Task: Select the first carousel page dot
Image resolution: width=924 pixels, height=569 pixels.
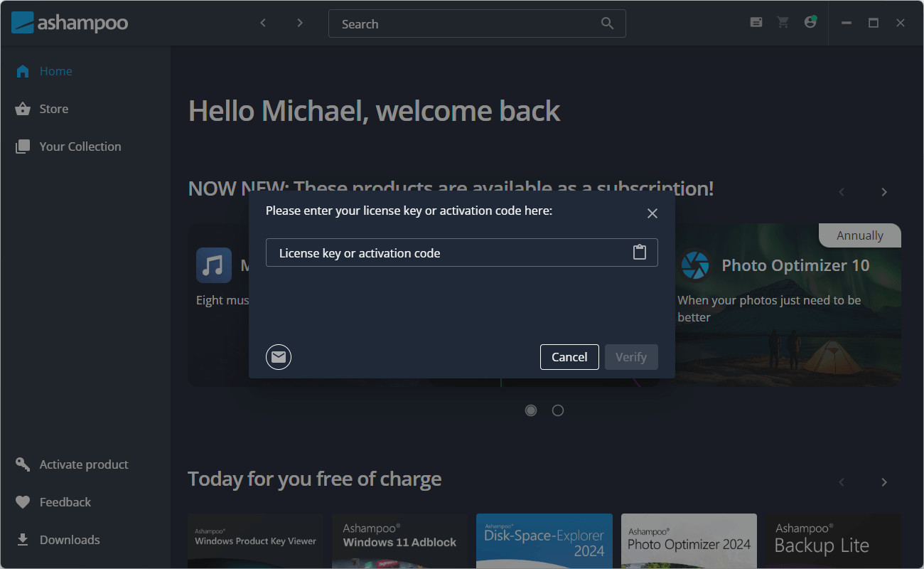Action: pos(531,410)
